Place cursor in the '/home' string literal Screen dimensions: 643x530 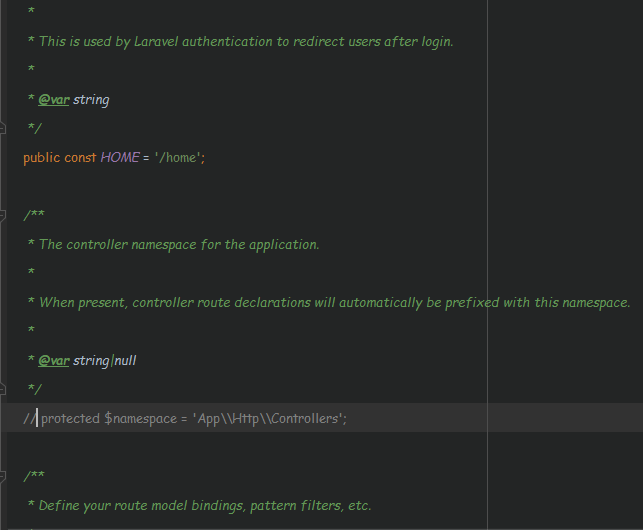point(180,158)
